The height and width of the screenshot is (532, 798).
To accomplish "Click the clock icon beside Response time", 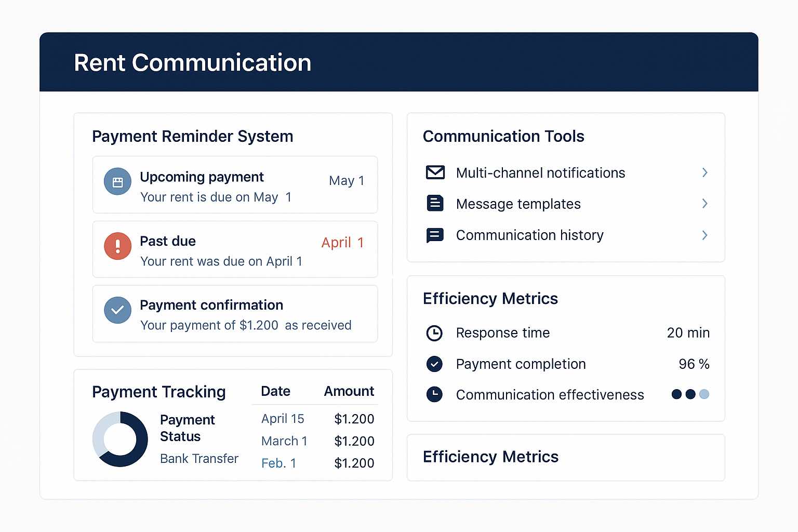I will click(434, 333).
